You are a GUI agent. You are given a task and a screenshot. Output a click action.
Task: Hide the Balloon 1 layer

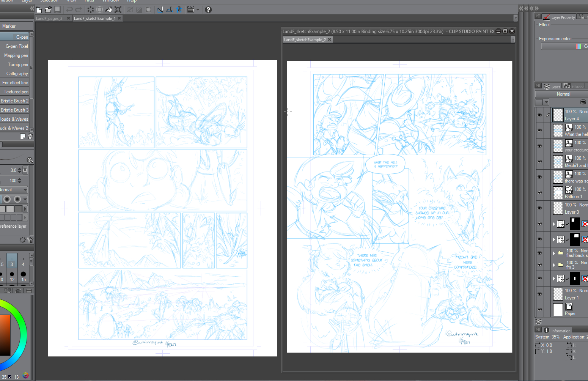click(x=539, y=192)
